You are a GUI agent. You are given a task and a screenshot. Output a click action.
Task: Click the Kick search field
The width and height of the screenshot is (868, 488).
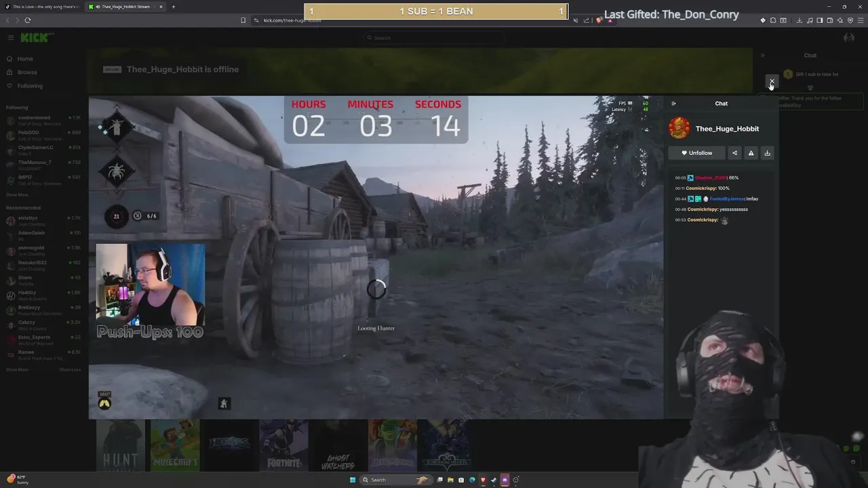coord(434,38)
